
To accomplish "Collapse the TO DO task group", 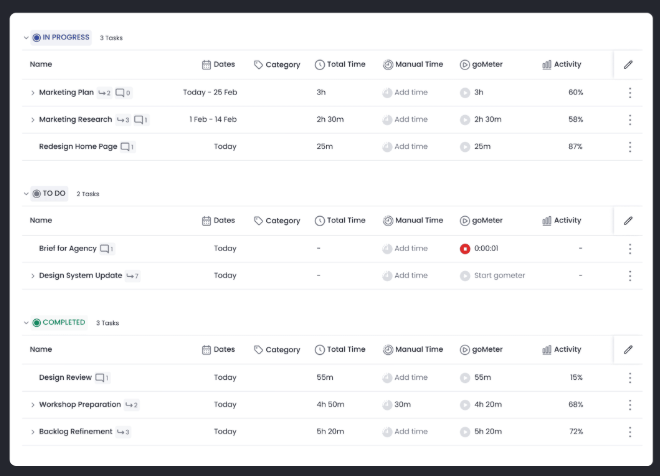I will (x=26, y=194).
